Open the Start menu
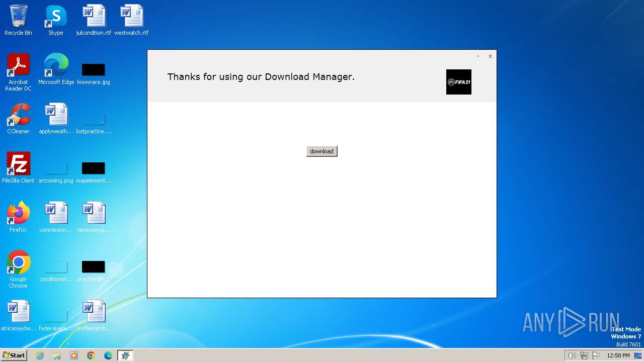This screenshot has width=644, height=362. 14,355
